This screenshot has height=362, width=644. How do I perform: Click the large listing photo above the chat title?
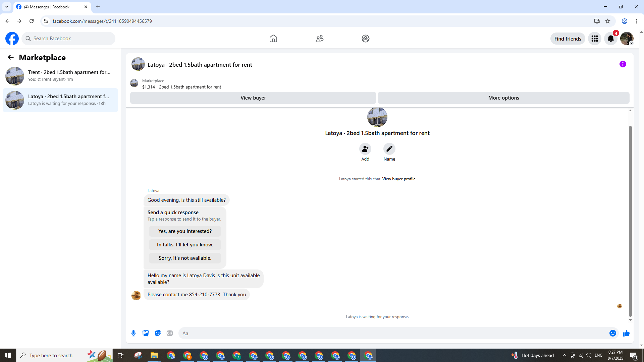377,117
